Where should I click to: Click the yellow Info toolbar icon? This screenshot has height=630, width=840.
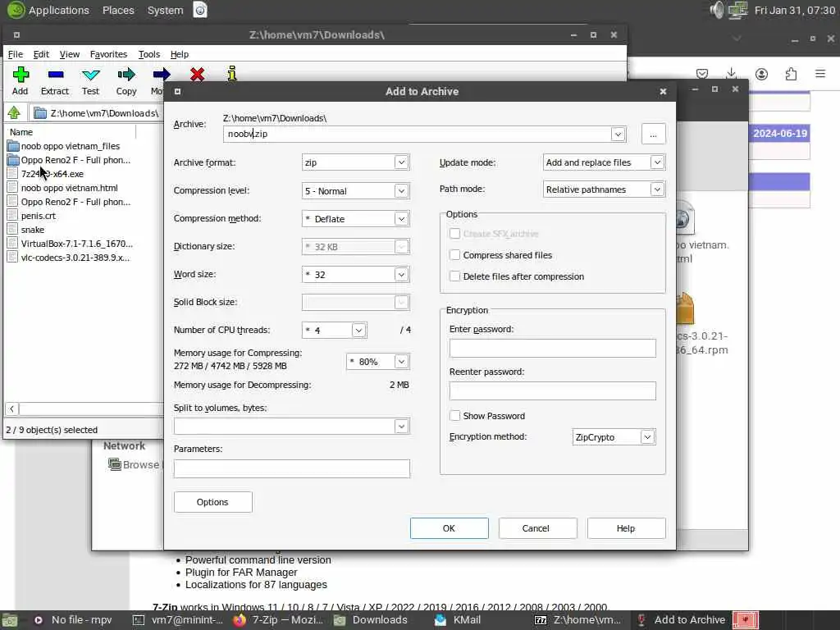[231, 73]
